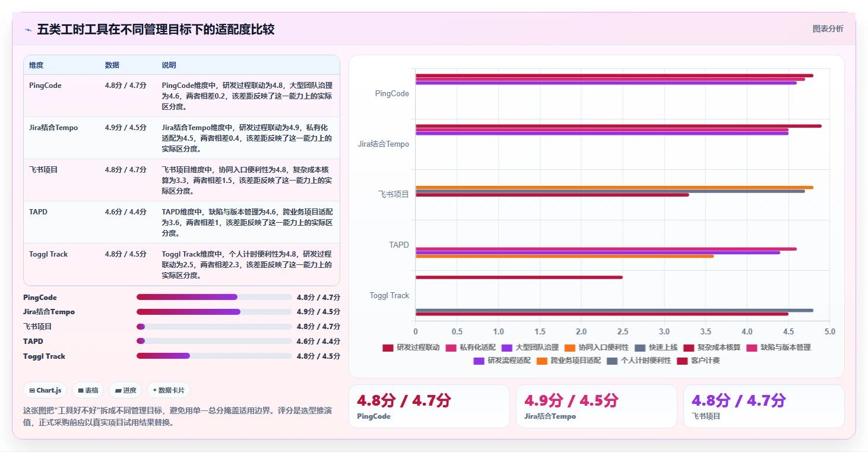Click the longest 4.9 bar for Jira结合Tempo
The image size is (868, 452).
point(619,126)
